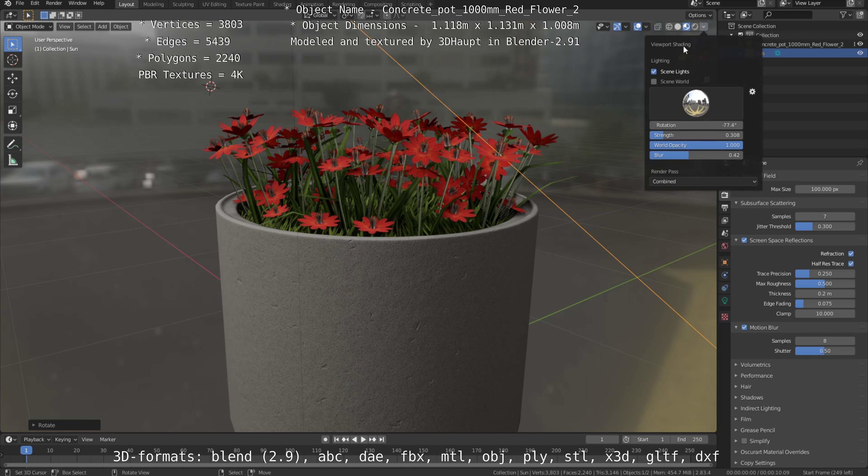Select the Move tool
868x476 pixels.
pyautogui.click(x=13, y=78)
